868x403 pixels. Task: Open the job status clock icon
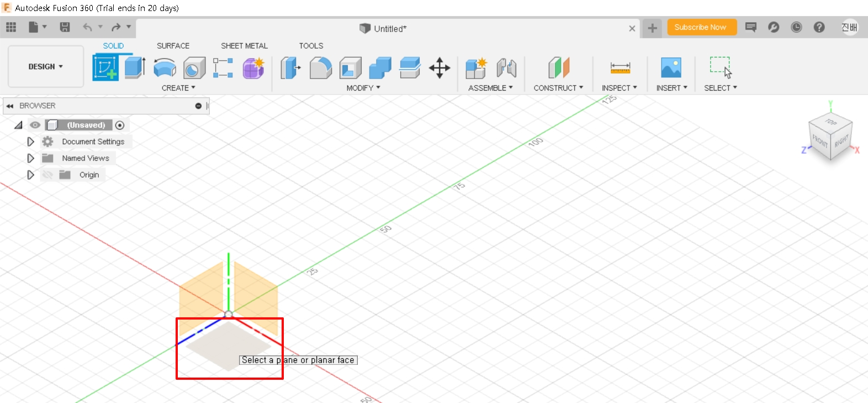pos(796,27)
